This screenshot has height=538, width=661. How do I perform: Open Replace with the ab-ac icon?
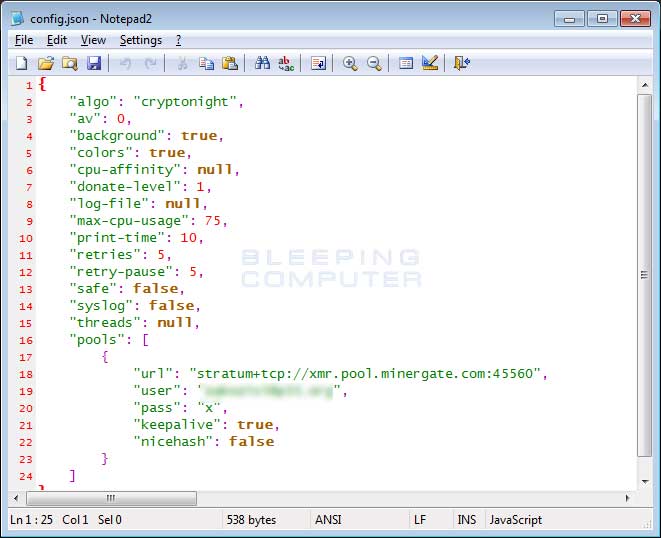pos(286,63)
